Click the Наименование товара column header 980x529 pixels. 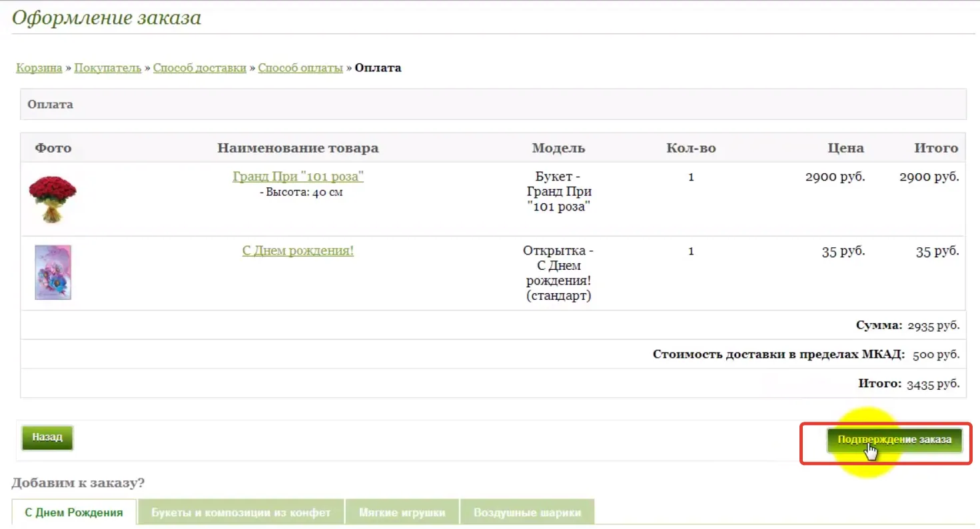click(x=298, y=148)
